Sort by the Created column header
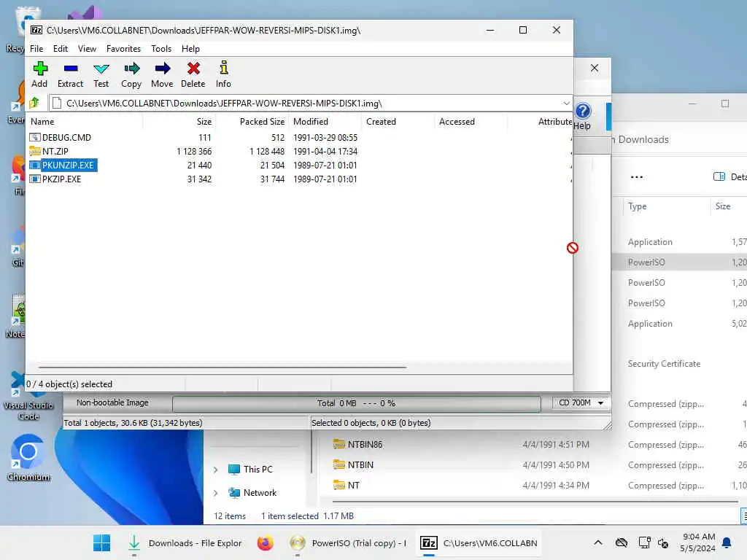 point(398,122)
